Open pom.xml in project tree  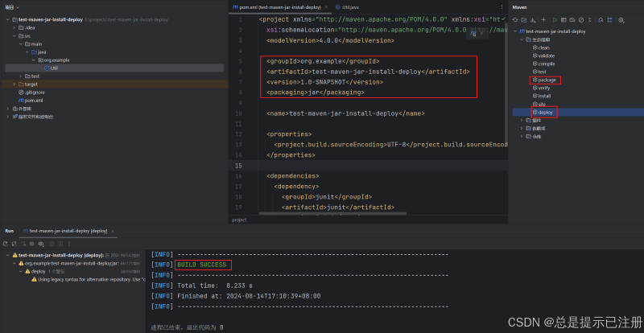[x=31, y=101]
